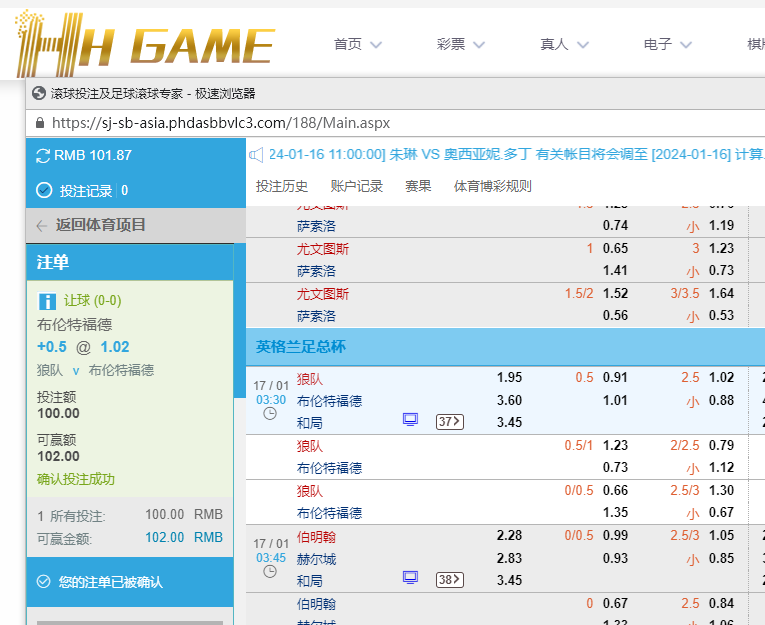Viewport: 765px width, 625px height.
Task: Click the back arrow beside 返回体育项目
Action: pos(42,225)
